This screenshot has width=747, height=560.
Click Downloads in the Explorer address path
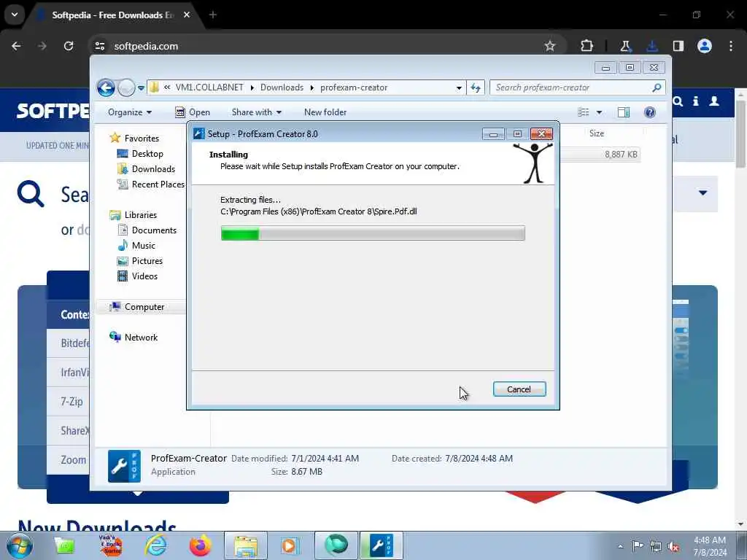[x=282, y=87]
